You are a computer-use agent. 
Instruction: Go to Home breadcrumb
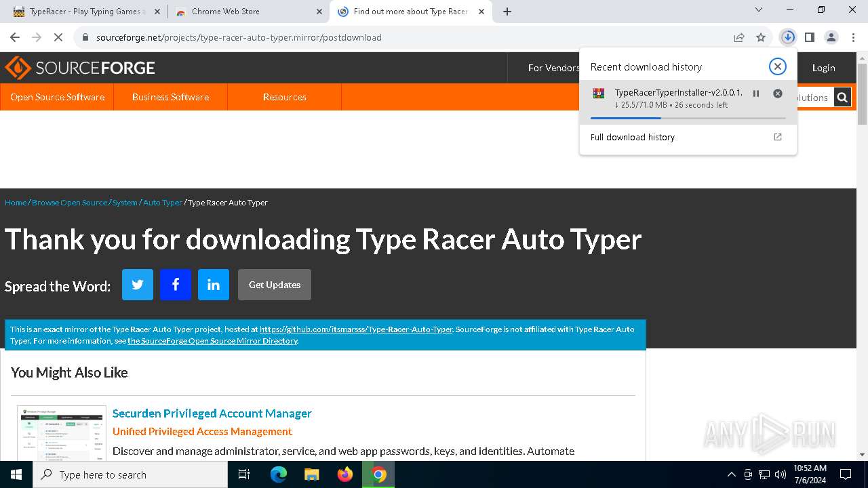[x=16, y=203]
